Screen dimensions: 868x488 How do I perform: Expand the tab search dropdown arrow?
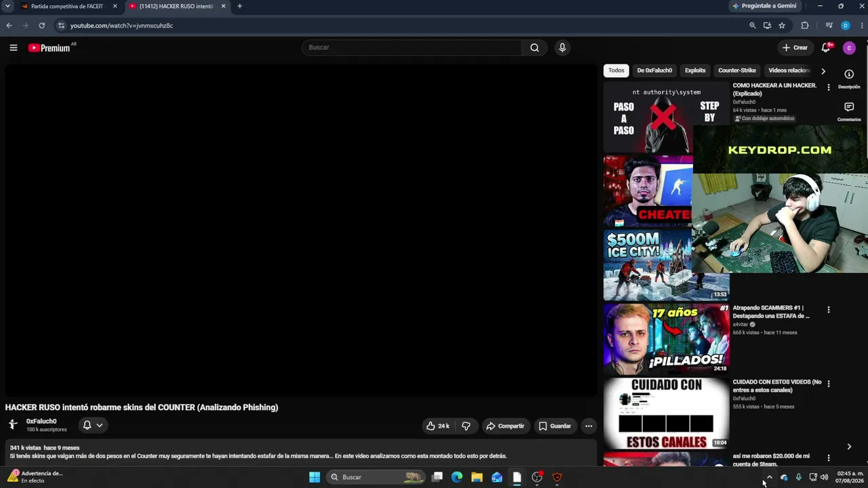[7, 6]
